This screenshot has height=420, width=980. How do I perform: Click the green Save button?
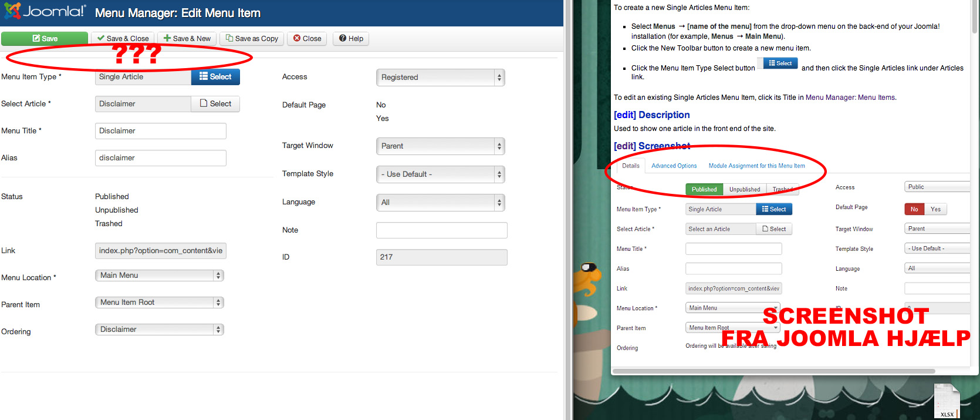[x=45, y=38]
